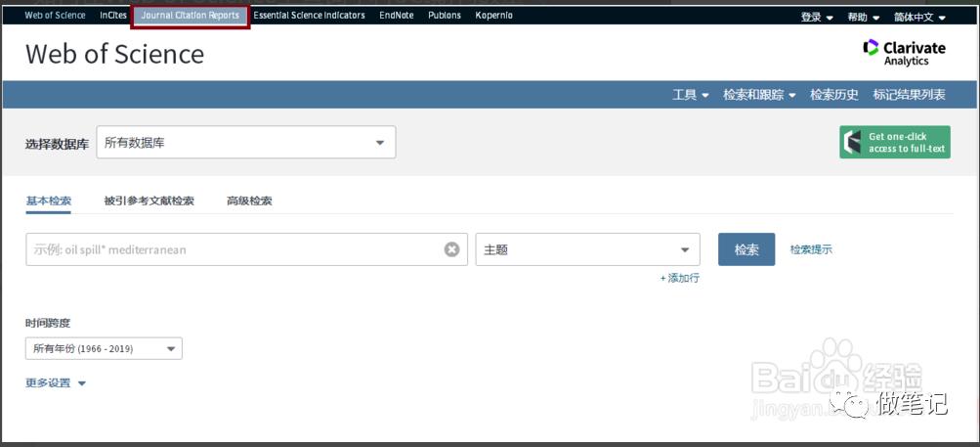
Task: Click the Clarivate Analytics logo
Action: pyautogui.click(x=904, y=53)
